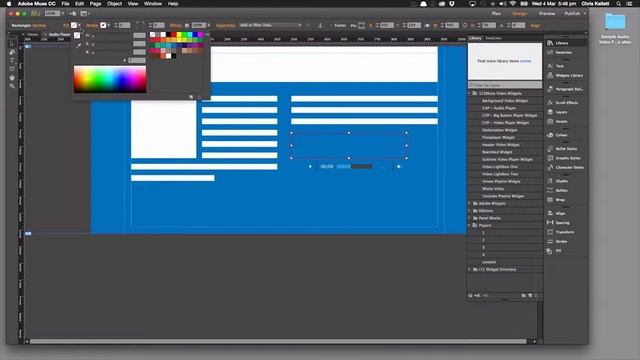Open the Hyperlinks combo box
The image size is (640, 360).
coord(270,25)
